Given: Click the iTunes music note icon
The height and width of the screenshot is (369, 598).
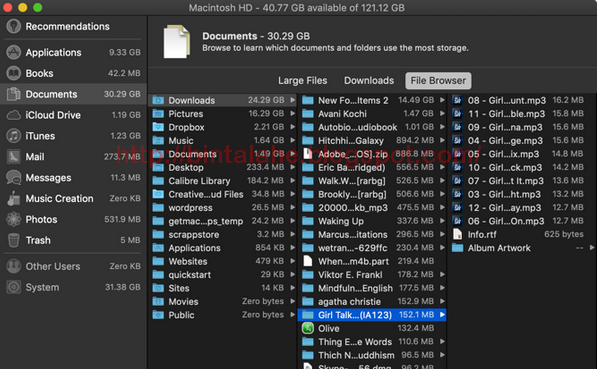Looking at the screenshot, I should tap(14, 136).
